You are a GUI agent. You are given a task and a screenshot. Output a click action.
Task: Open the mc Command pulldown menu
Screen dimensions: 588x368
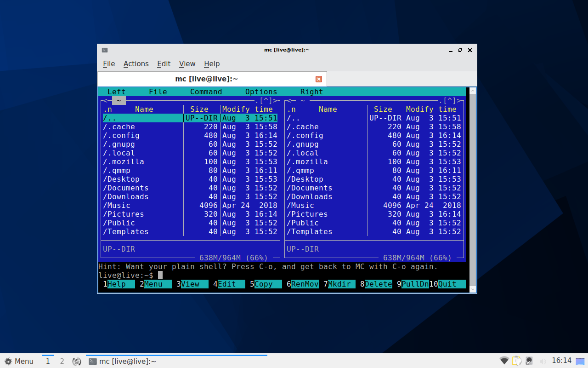coord(206,92)
